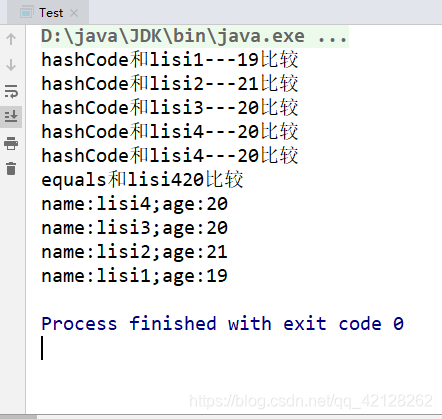Image resolution: width=442 pixels, height=419 pixels.
Task: Click the D:\java\JDK\bin\java.exe command line
Action: (x=195, y=36)
